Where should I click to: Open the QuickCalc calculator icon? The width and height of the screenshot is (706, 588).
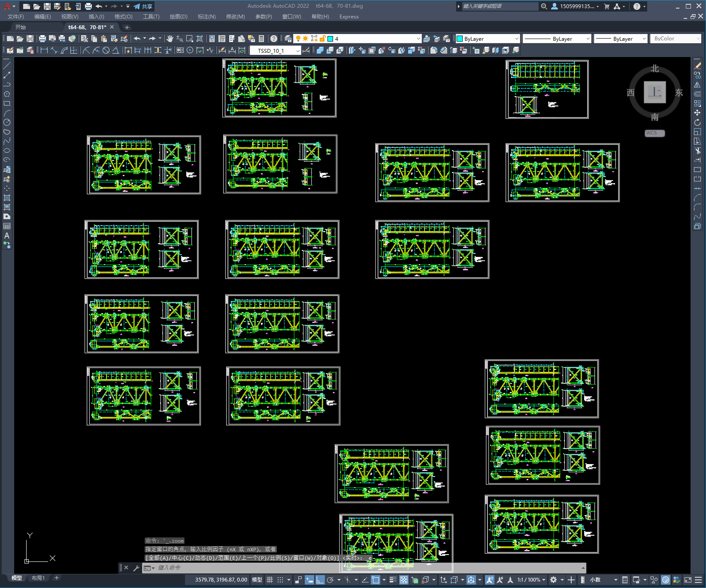tap(261, 39)
